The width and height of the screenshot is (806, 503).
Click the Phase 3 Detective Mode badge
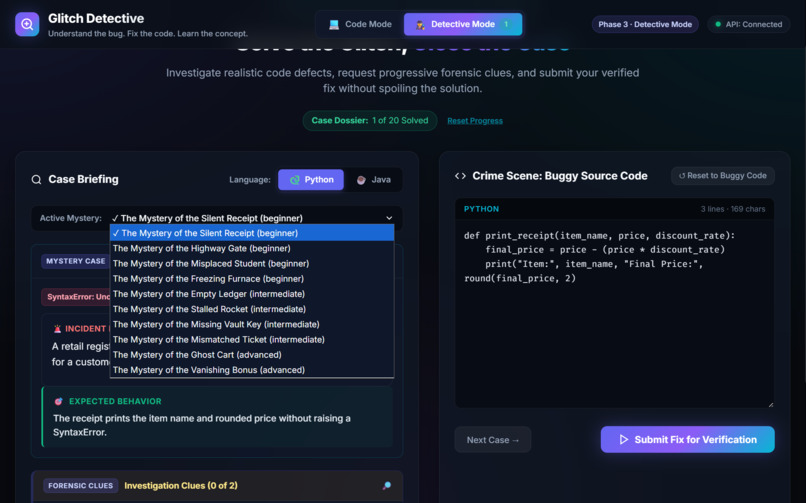point(645,24)
